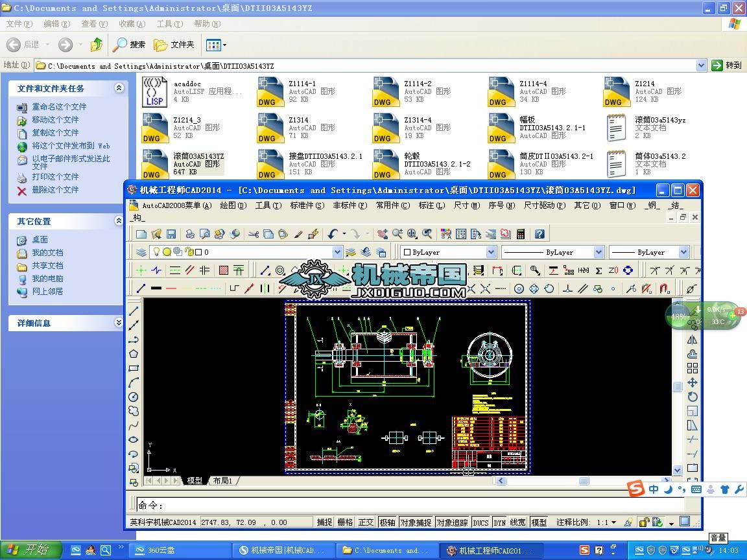Click the 转到 go button
747x560 pixels.
tap(727, 65)
